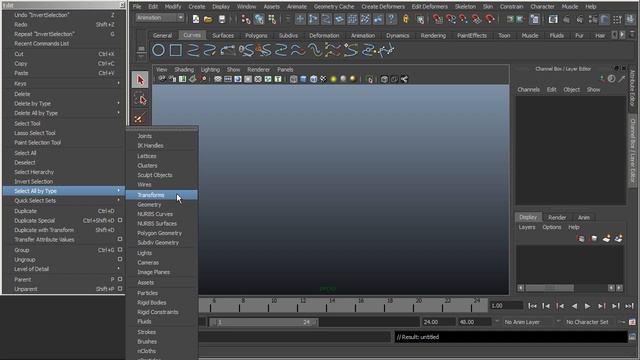Activate the Select Tool arrow icon
The width and height of the screenshot is (640, 360).
click(140, 80)
